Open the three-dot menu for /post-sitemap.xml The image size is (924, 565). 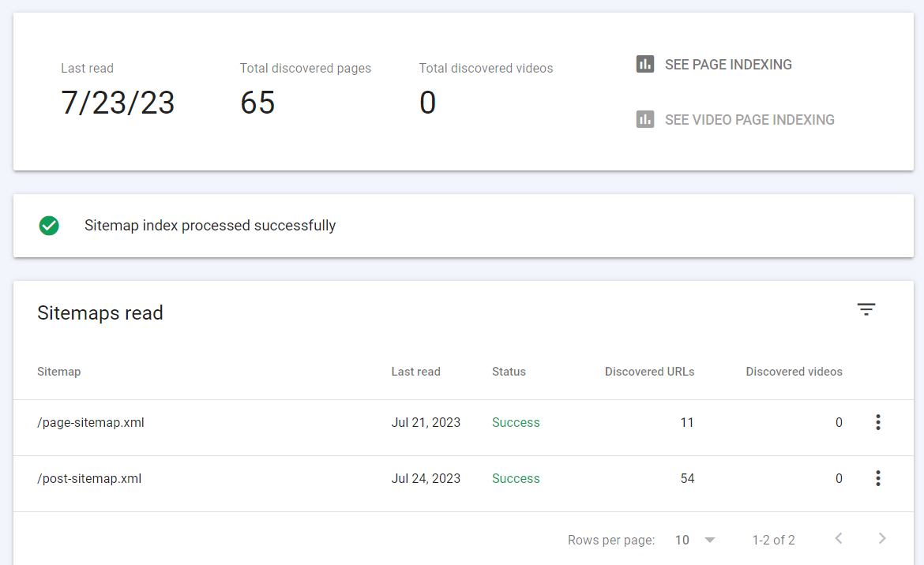(877, 479)
